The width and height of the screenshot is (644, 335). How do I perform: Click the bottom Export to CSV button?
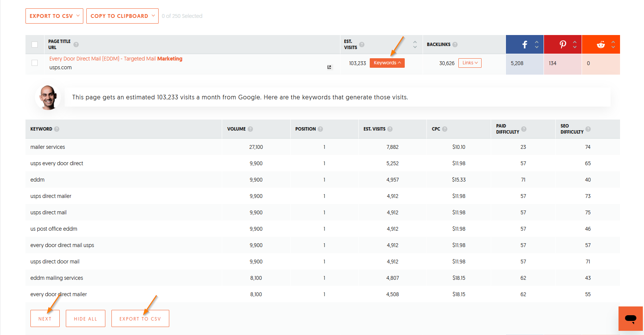140,319
